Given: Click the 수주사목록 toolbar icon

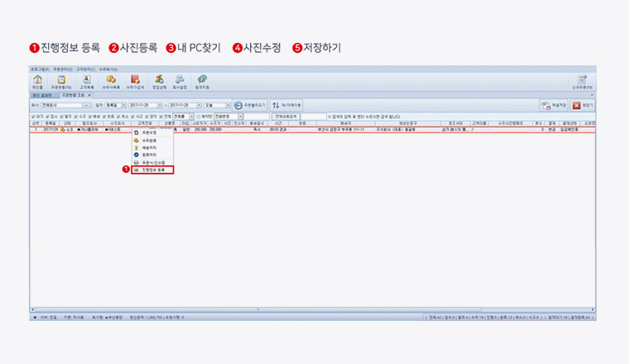Looking at the screenshot, I should click(x=111, y=80).
